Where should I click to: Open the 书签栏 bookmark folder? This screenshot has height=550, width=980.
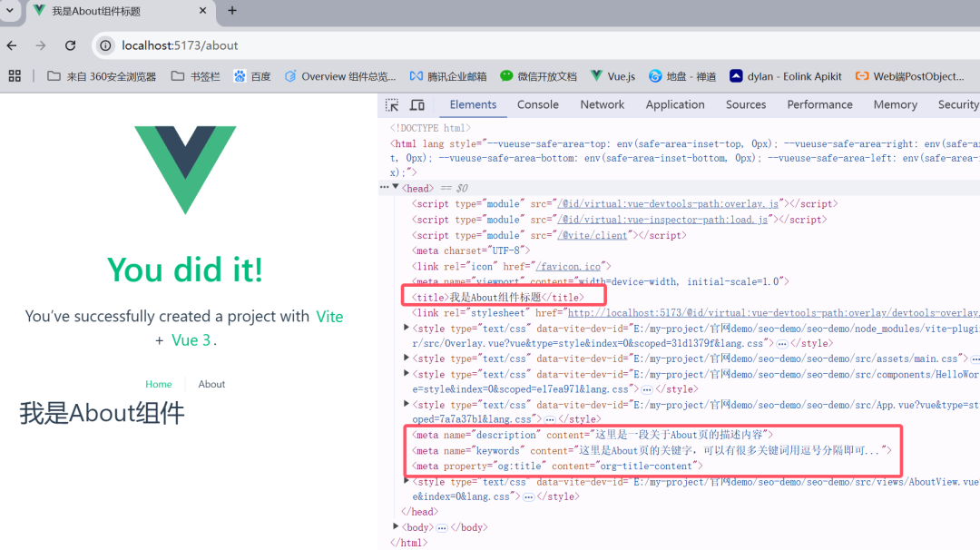(196, 76)
